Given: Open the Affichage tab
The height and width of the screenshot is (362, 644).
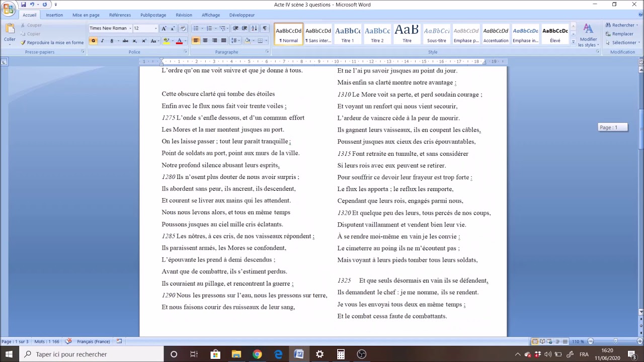Looking at the screenshot, I should [211, 15].
